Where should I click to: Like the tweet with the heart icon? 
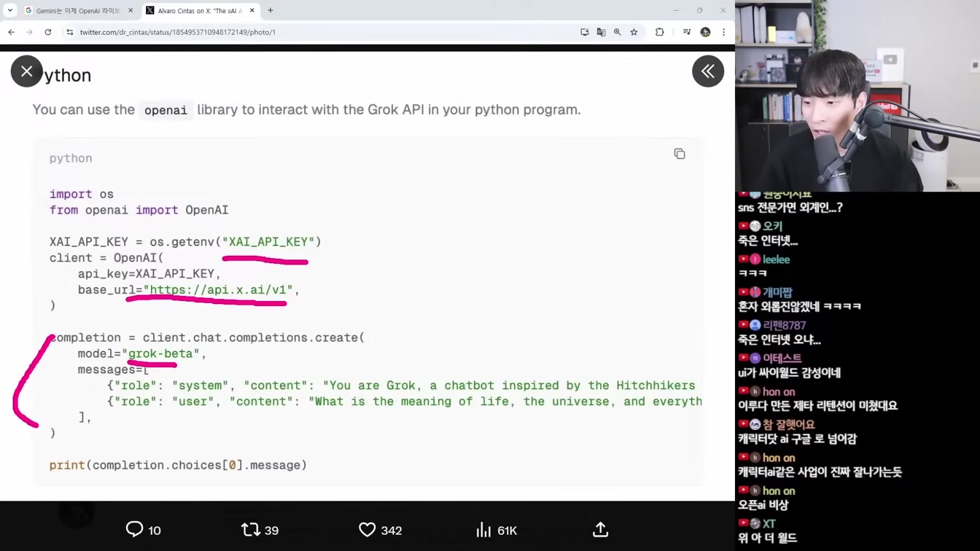(x=367, y=530)
